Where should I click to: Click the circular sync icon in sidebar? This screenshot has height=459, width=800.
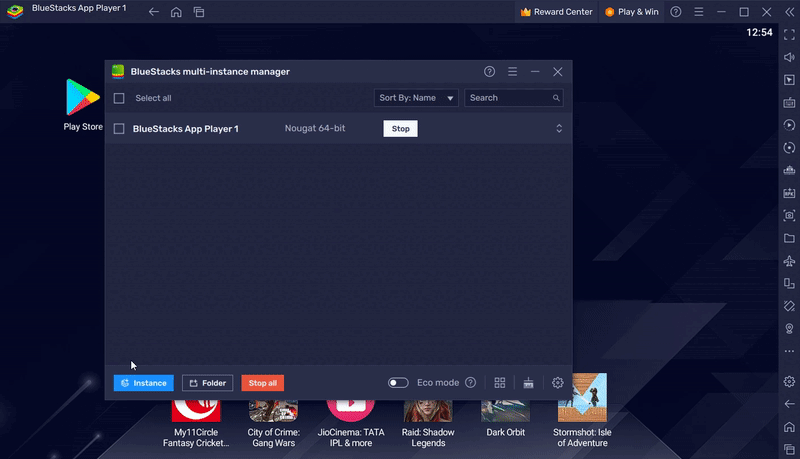(x=789, y=148)
